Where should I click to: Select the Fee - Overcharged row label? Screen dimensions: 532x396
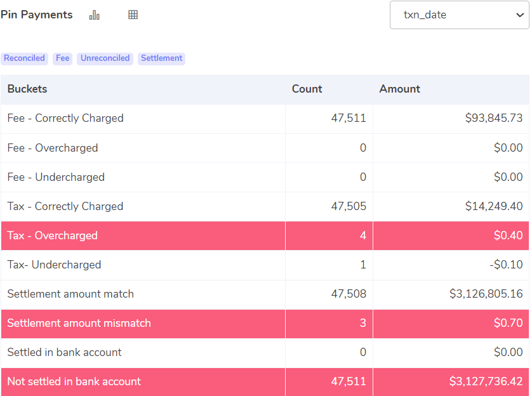coord(53,148)
